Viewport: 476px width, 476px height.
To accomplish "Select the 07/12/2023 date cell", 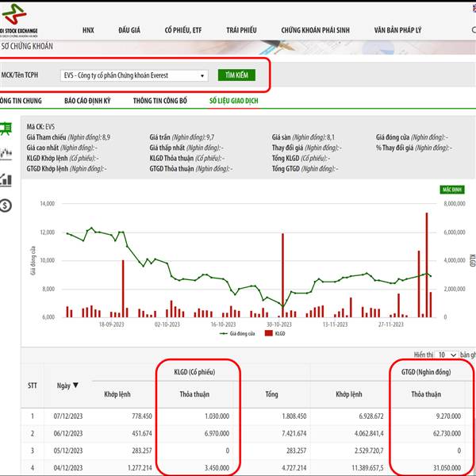I will (68, 416).
